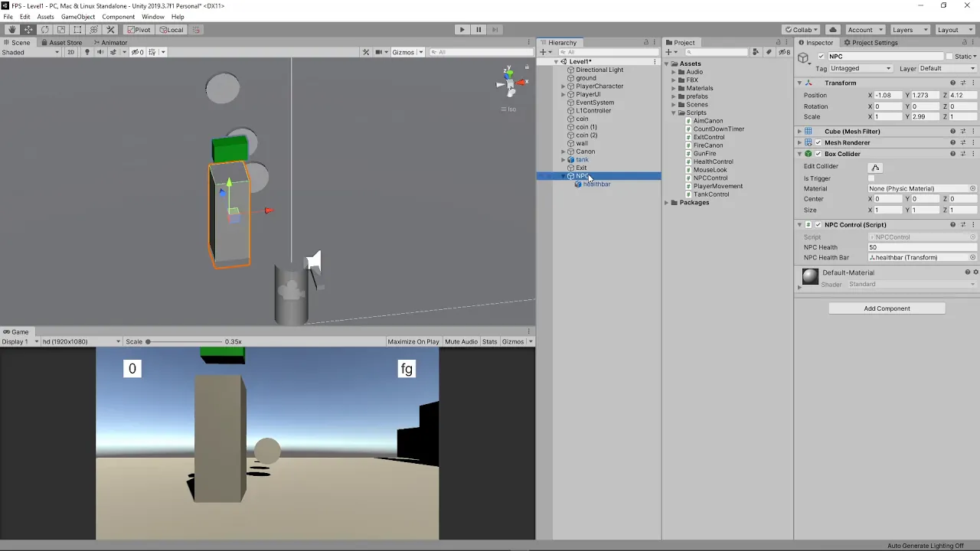
Task: Click the Step frame button
Action: (495, 30)
